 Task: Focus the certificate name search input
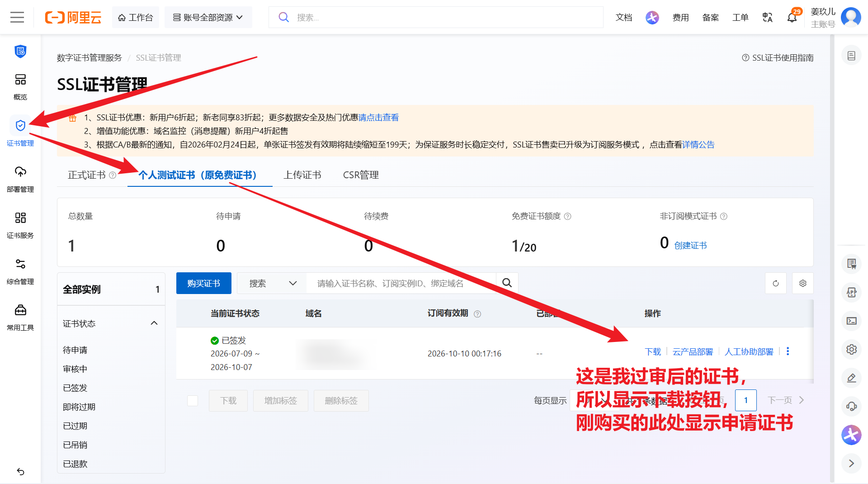[401, 283]
